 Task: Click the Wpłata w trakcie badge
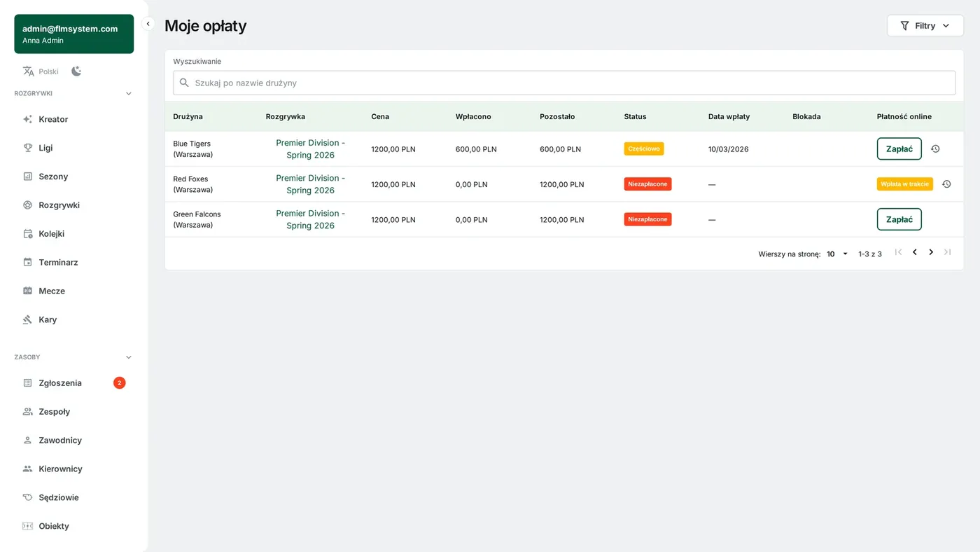[x=905, y=184]
